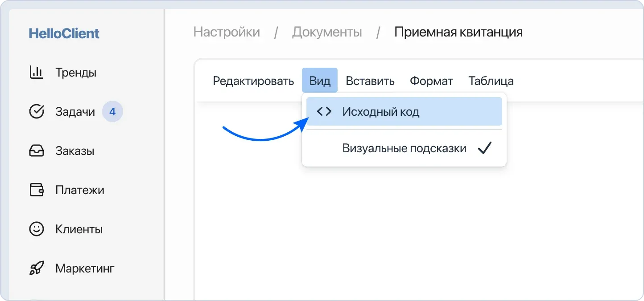This screenshot has width=644, height=301.
Task: Select the Тренды chart icon
Action: coord(36,72)
